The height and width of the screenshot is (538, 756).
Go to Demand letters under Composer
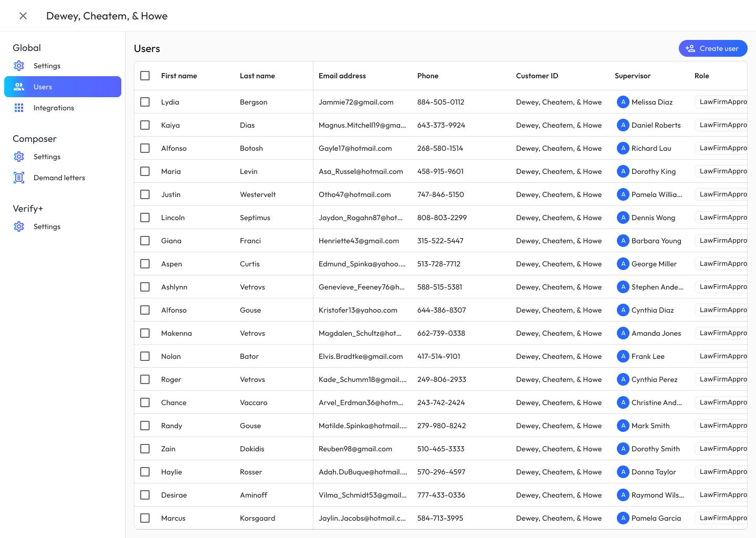coord(59,178)
